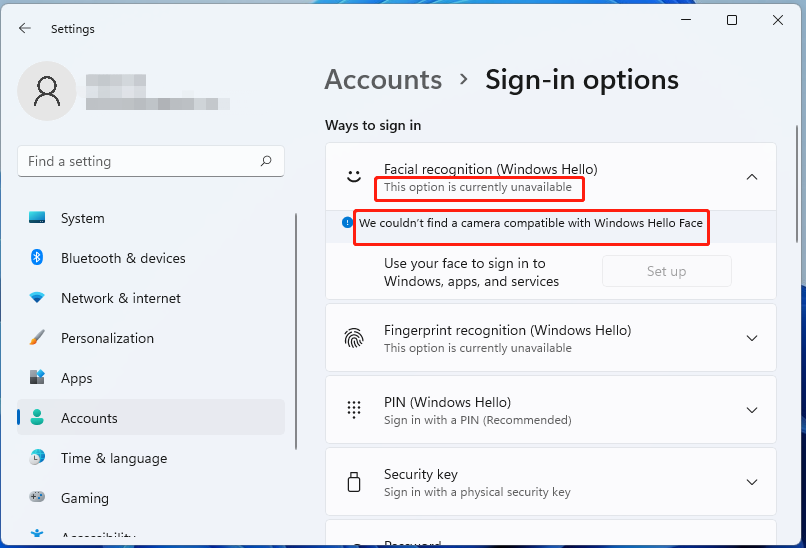
Task: Click the facial recognition smiley icon
Action: tap(354, 177)
